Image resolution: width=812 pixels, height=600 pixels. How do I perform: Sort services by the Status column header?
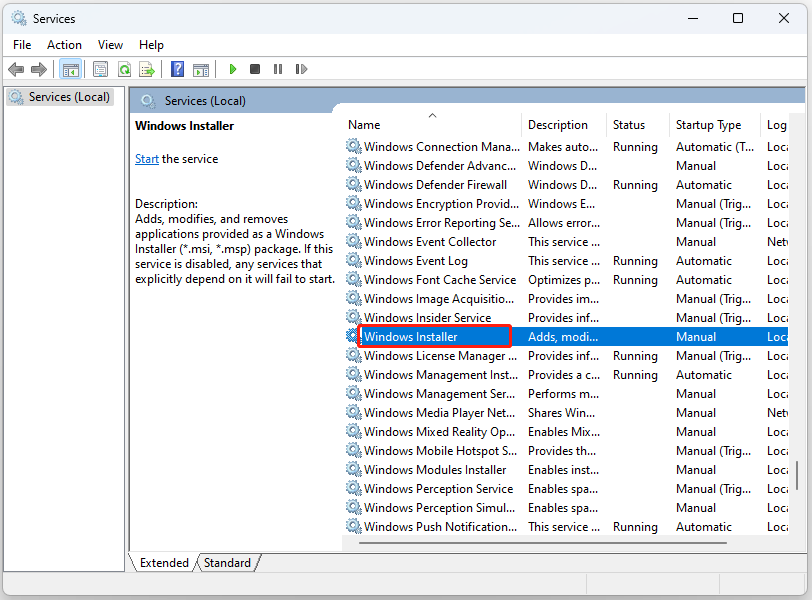pyautogui.click(x=629, y=125)
